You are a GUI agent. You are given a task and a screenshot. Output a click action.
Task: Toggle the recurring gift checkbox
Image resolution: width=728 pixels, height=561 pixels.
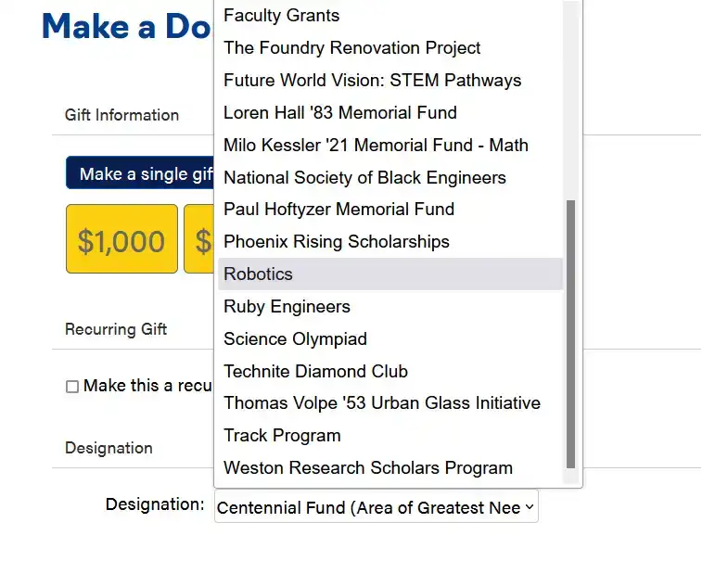click(x=72, y=387)
